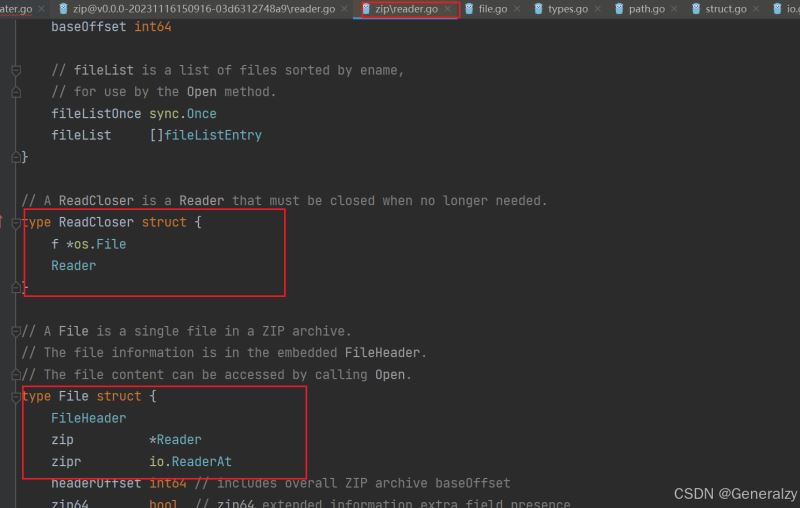The width and height of the screenshot is (800, 508).
Task: Collapse the File struct fold arrow
Action: click(x=16, y=396)
